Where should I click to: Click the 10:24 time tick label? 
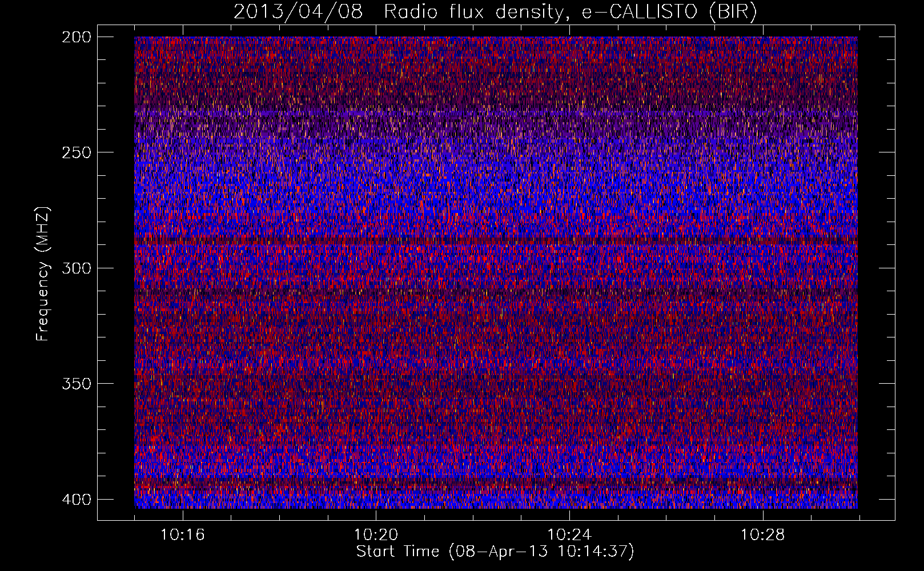point(569,535)
